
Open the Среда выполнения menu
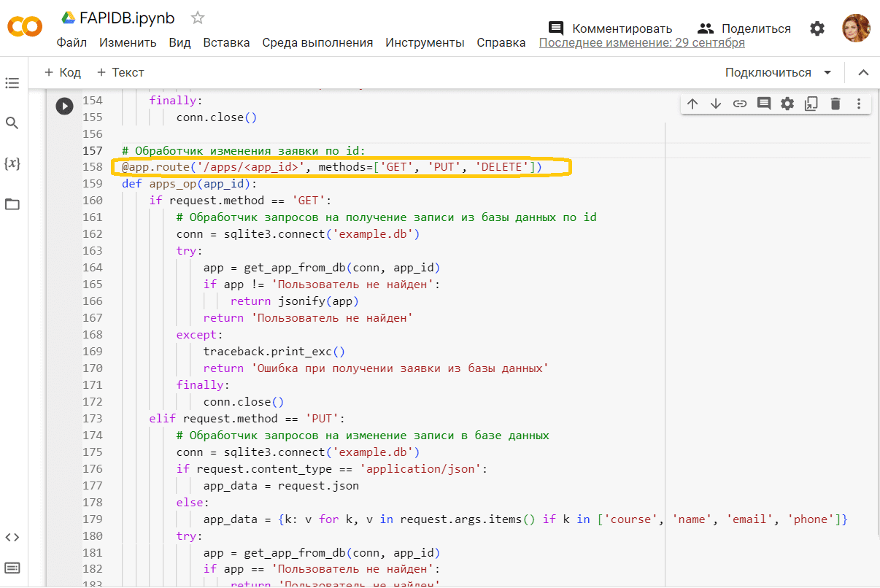[x=317, y=42]
